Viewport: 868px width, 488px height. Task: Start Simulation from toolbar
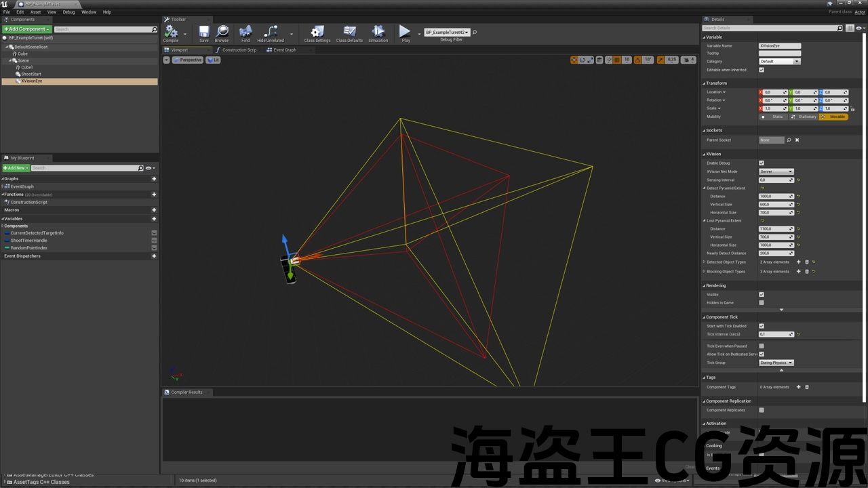pyautogui.click(x=378, y=32)
